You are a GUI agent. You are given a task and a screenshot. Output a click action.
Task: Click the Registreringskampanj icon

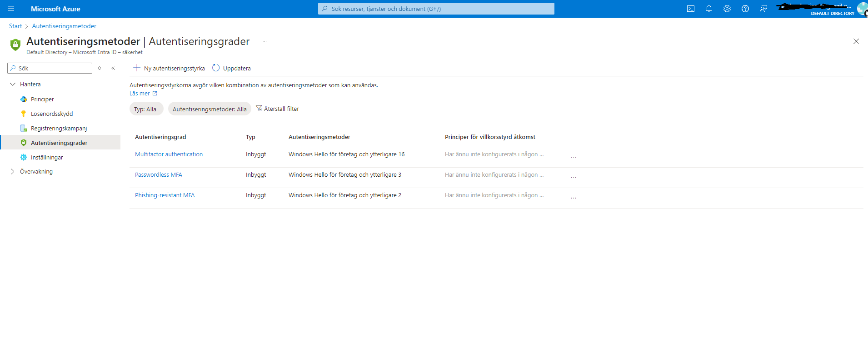pos(24,128)
